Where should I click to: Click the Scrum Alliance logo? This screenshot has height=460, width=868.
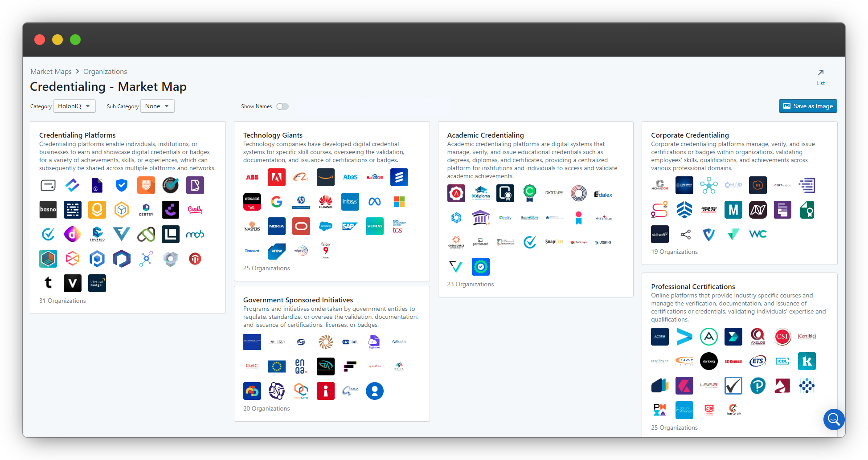tap(684, 410)
